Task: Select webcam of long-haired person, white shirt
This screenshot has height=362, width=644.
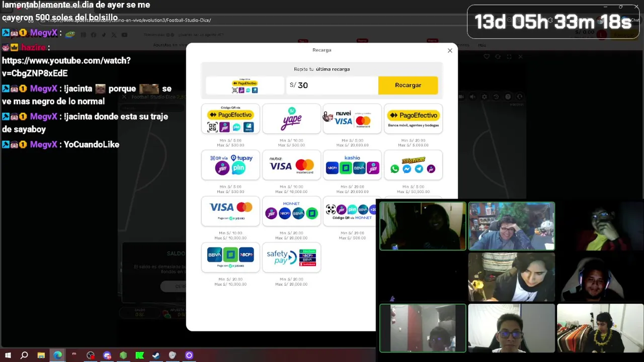Action: 512,277
